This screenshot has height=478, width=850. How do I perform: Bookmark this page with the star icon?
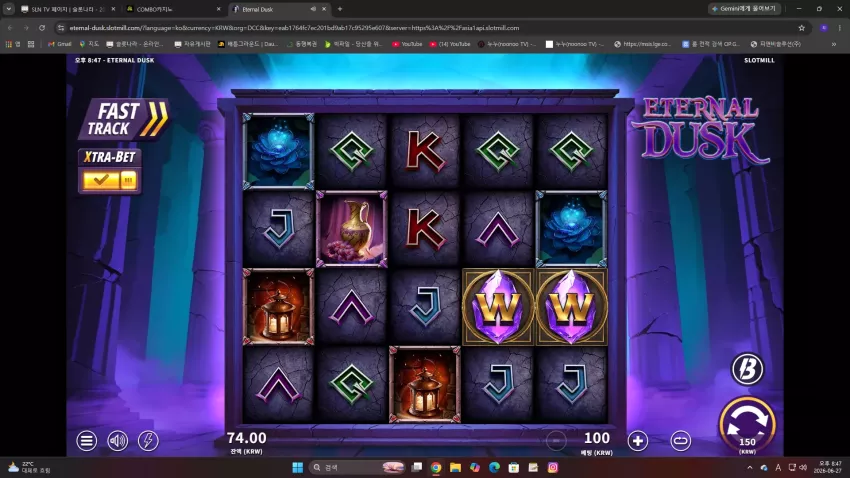[x=801, y=28]
